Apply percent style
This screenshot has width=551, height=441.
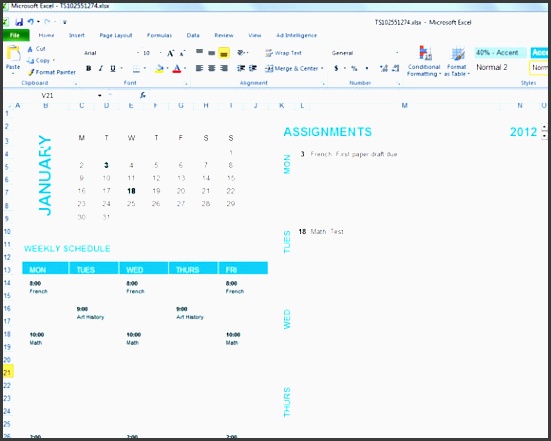(x=354, y=69)
